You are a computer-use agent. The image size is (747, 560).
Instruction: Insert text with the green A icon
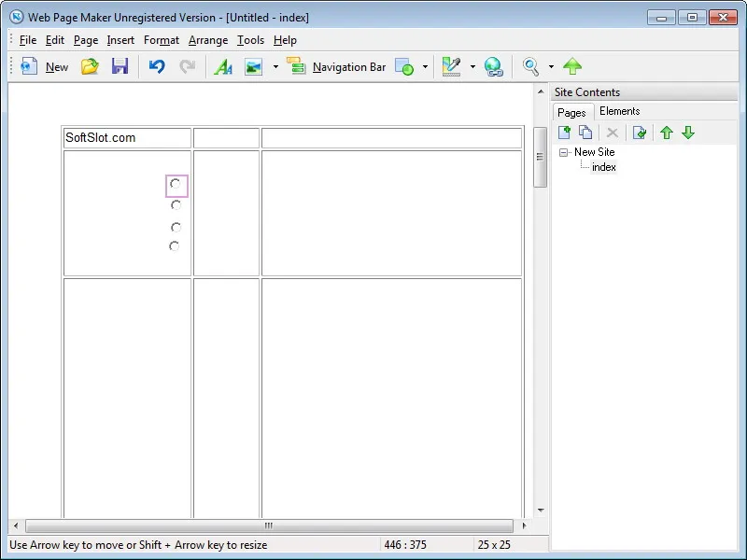click(223, 66)
